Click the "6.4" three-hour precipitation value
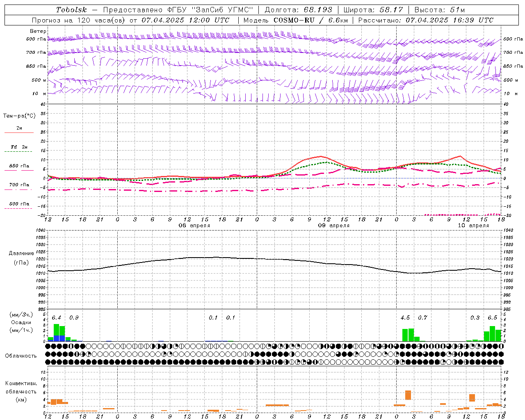 point(56,317)
